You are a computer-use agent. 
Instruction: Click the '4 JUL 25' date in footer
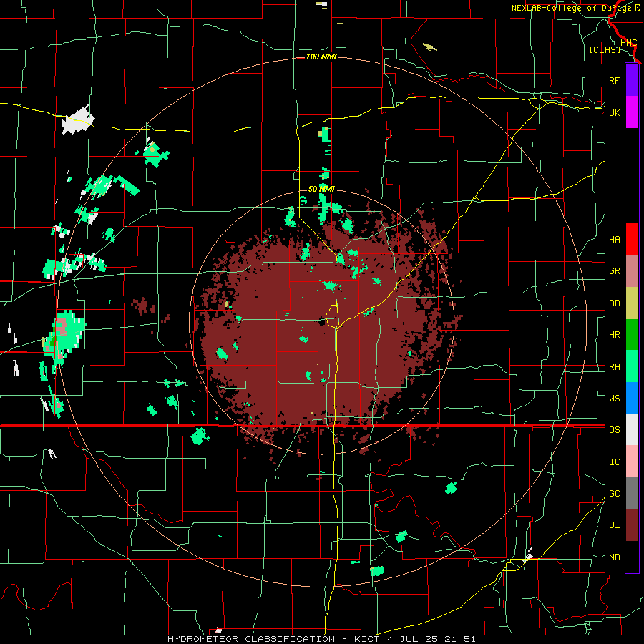[x=413, y=639]
